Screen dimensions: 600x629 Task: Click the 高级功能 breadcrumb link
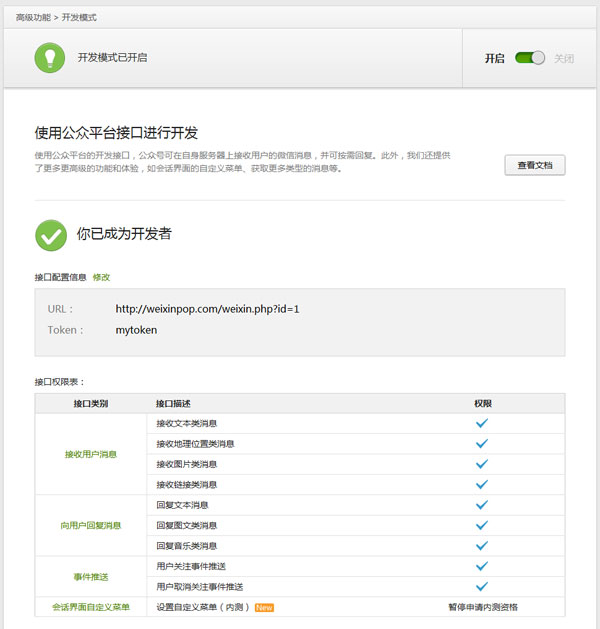34,18
